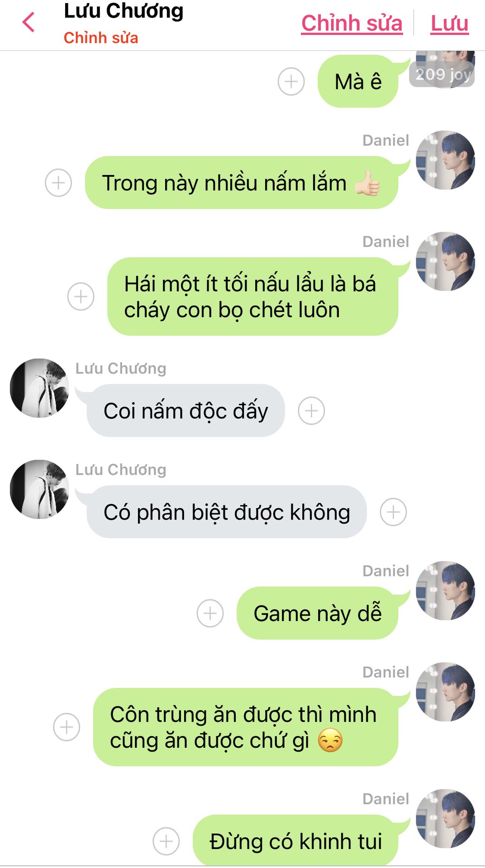Open the "Chỉnh sửa" link in header
The height and width of the screenshot is (868, 485).
click(352, 23)
